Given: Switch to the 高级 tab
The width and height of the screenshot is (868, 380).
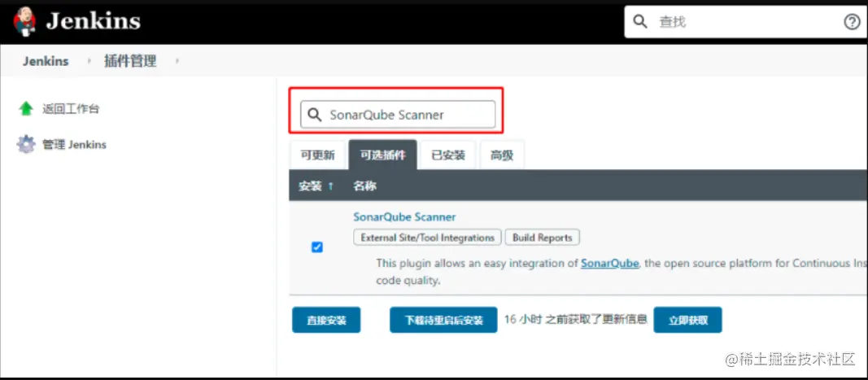Looking at the screenshot, I should point(502,155).
